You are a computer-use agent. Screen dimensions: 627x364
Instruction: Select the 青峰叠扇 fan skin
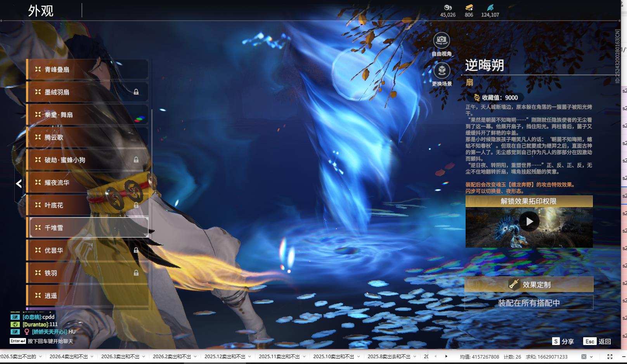pyautogui.click(x=87, y=69)
